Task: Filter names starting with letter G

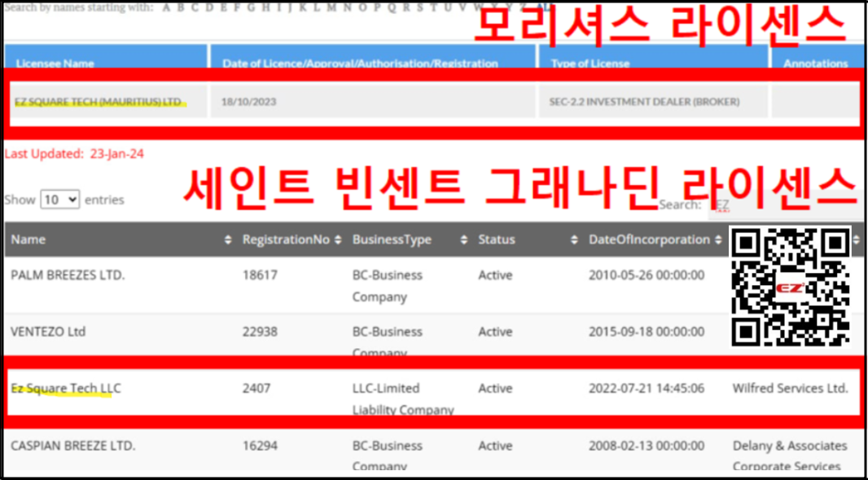Action: click(251, 8)
